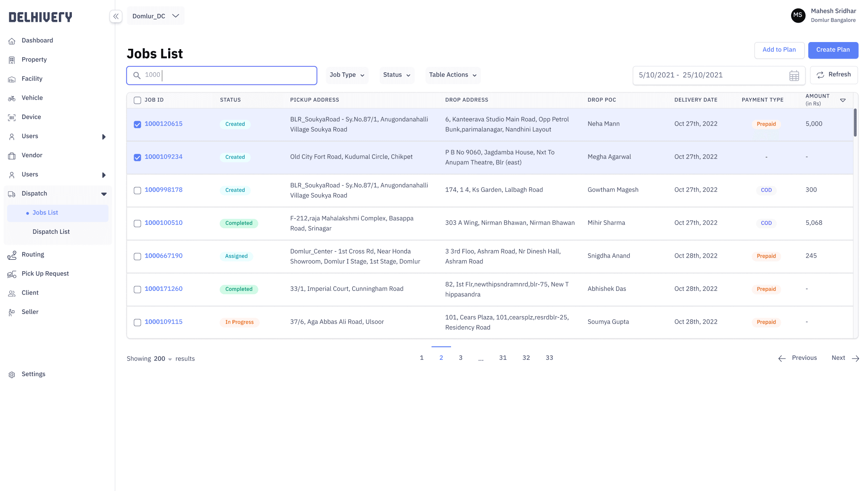Click the table vertical scrollbar

[855, 123]
